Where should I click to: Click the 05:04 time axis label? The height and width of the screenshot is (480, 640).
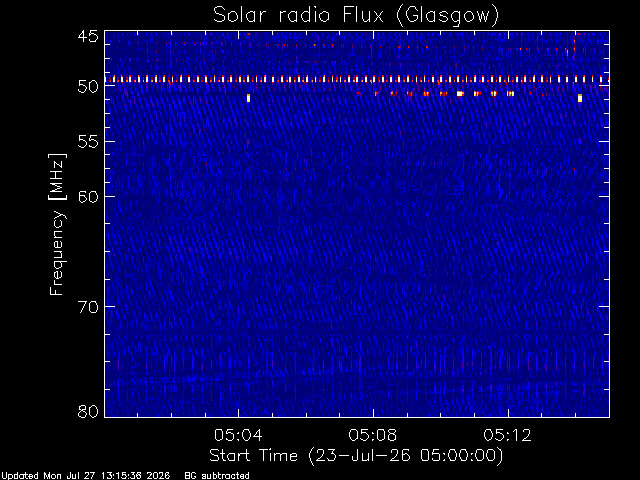click(238, 435)
